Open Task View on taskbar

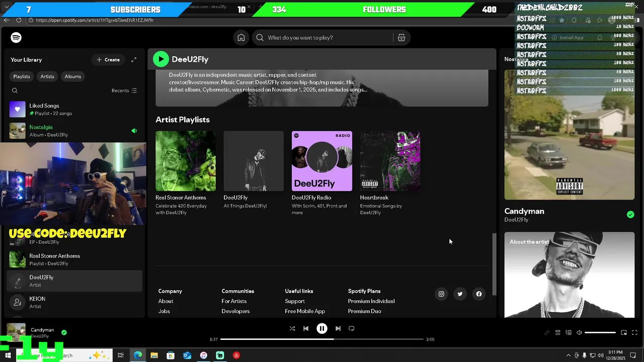(121, 355)
